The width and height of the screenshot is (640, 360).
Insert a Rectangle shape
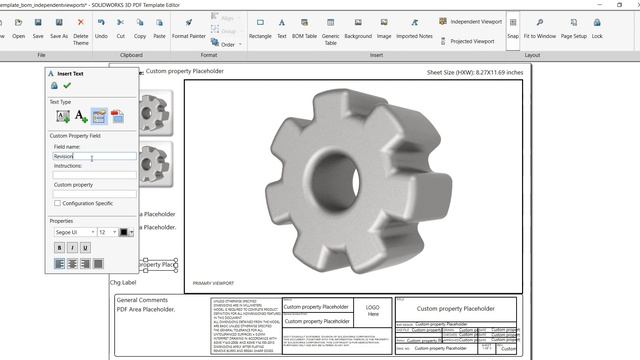coord(260,28)
